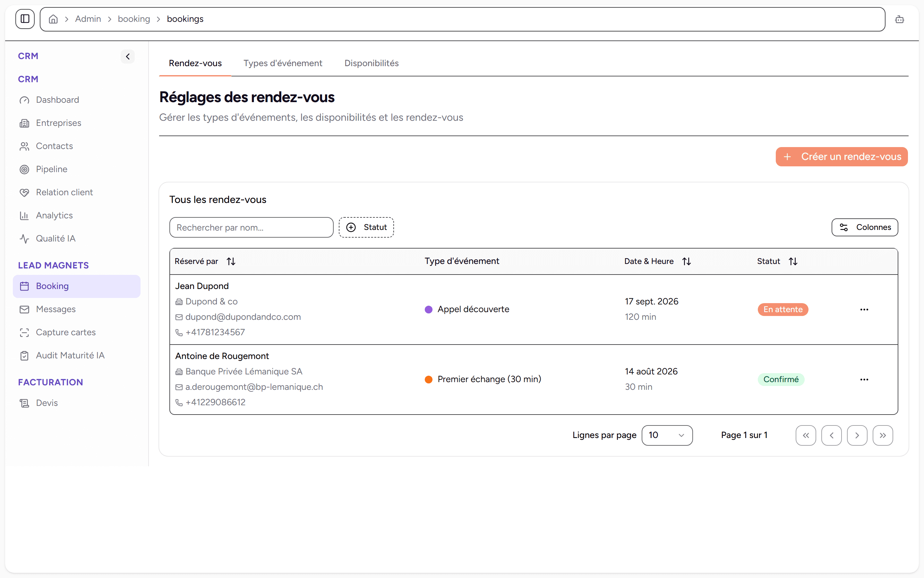Go to the home breadcrumb icon

click(x=54, y=19)
